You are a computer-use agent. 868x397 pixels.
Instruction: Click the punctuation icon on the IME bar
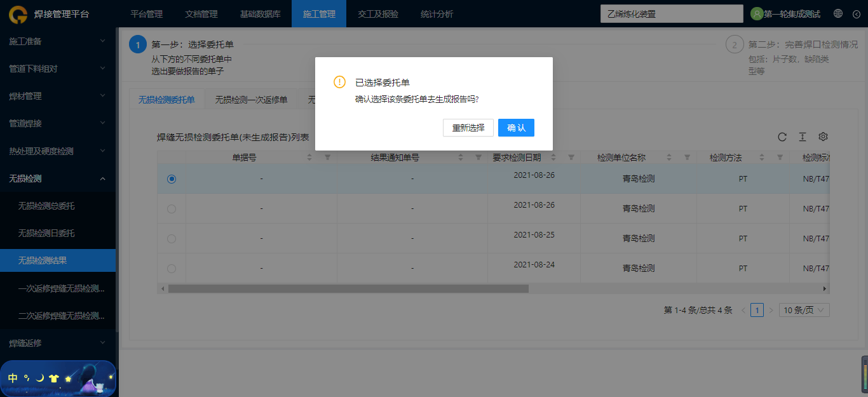coord(27,378)
